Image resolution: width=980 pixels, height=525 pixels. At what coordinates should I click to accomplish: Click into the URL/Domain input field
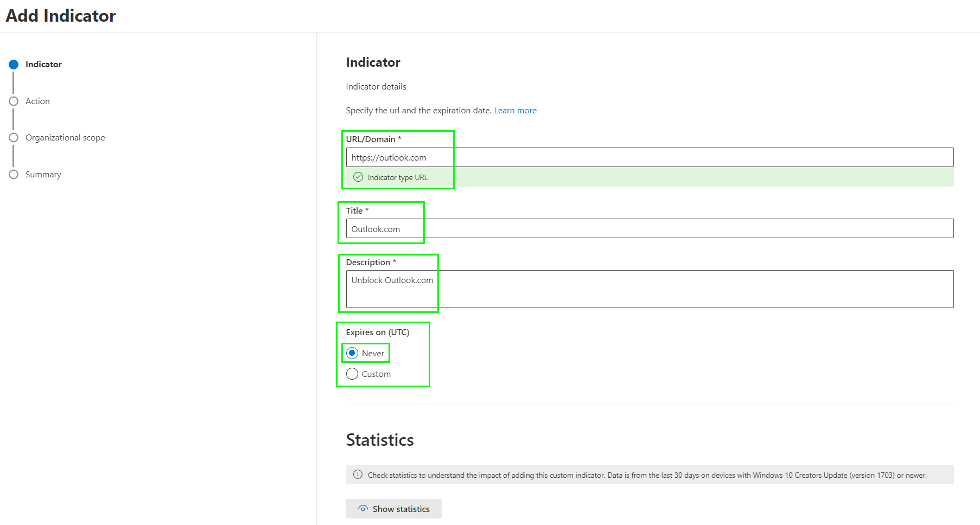[x=649, y=157]
